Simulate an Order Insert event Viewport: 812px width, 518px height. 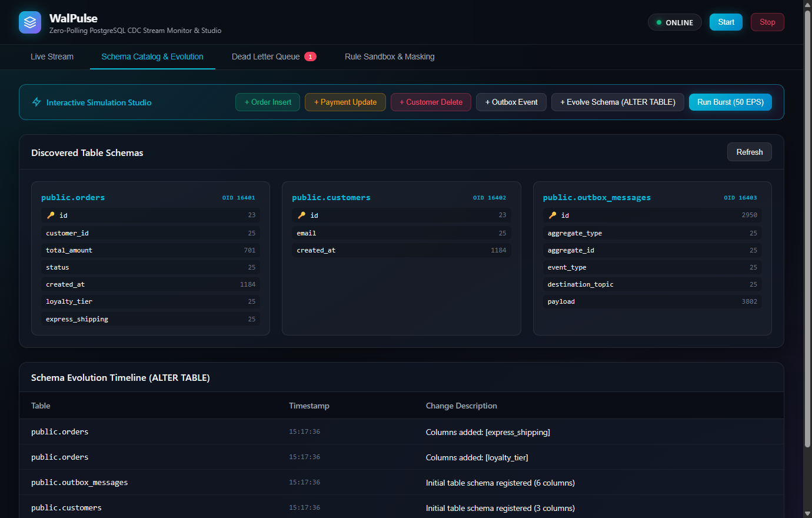pos(268,102)
